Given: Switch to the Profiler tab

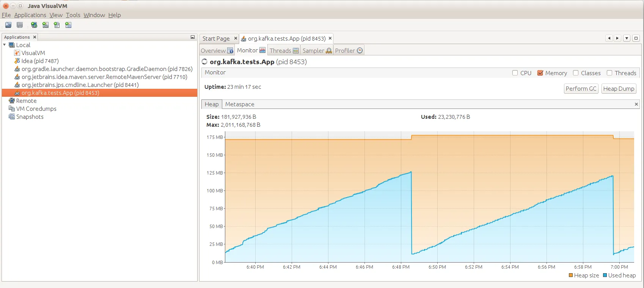Looking at the screenshot, I should 349,50.
